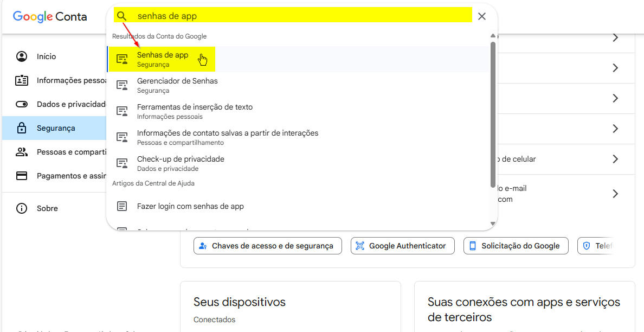Click the scrollbar up arrow in results

493,36
